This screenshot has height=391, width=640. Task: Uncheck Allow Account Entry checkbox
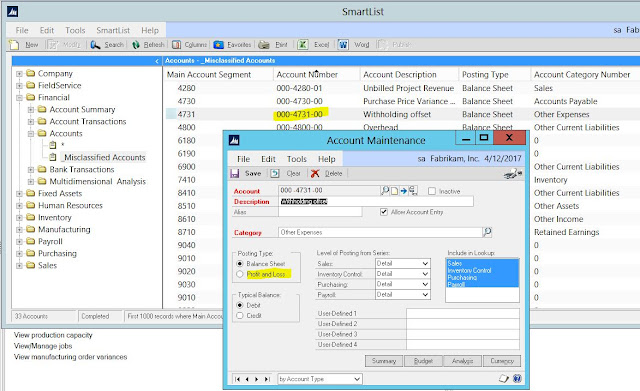[x=384, y=212]
